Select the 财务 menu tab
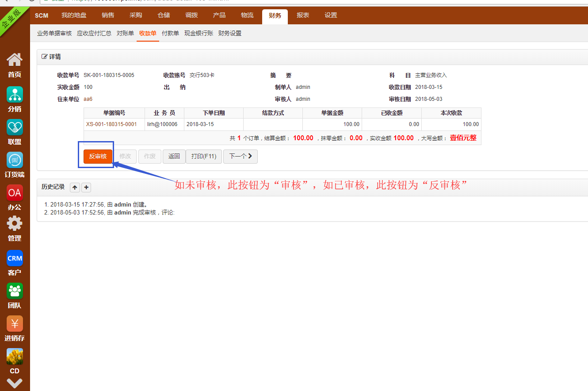The image size is (588, 391). tap(275, 16)
